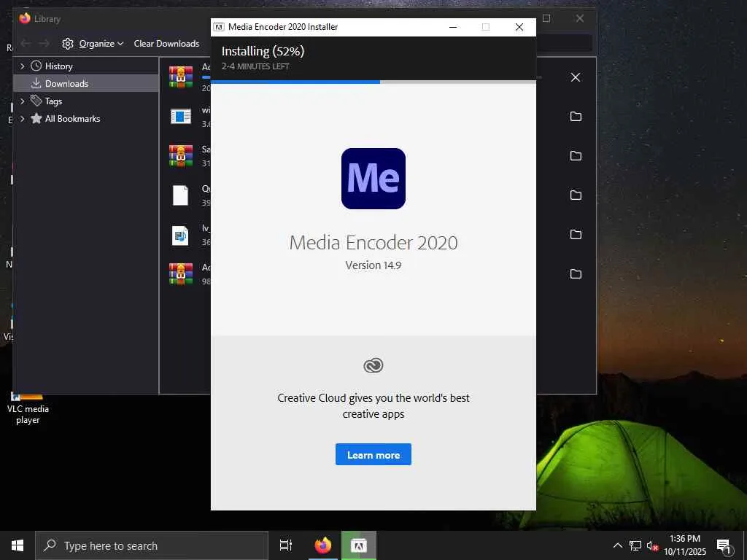Viewport: 747px width, 560px height.
Task: Show hidden system tray icons
Action: click(617, 545)
